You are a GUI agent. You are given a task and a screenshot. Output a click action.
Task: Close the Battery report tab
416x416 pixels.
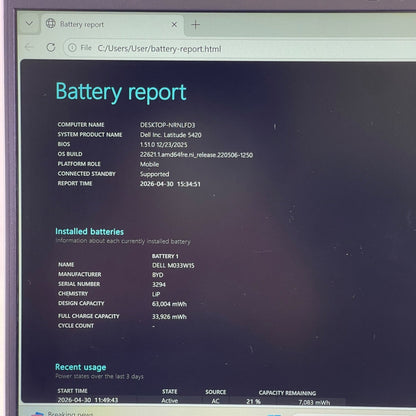pos(174,24)
